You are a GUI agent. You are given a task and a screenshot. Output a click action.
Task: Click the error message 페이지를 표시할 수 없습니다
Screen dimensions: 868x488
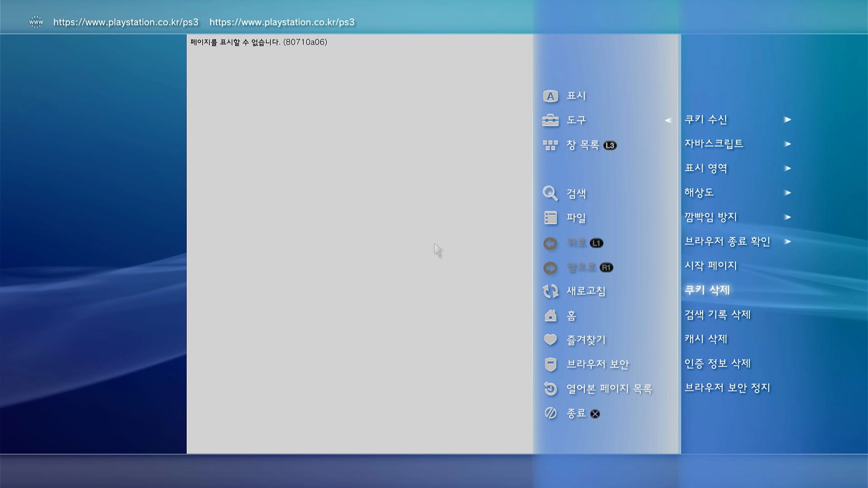(259, 42)
